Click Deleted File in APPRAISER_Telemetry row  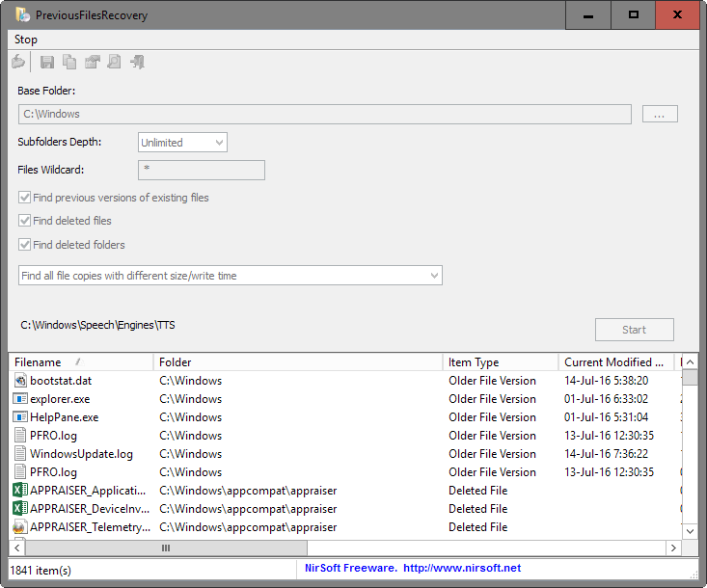pos(478,527)
